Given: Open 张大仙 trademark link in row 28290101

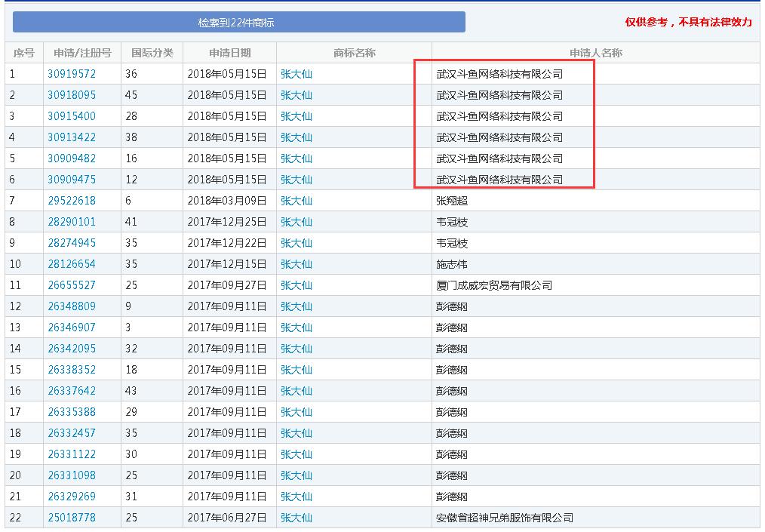Looking at the screenshot, I should 296,222.
